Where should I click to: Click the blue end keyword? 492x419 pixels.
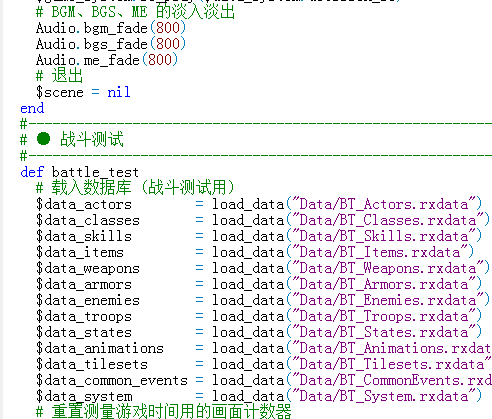(32, 108)
